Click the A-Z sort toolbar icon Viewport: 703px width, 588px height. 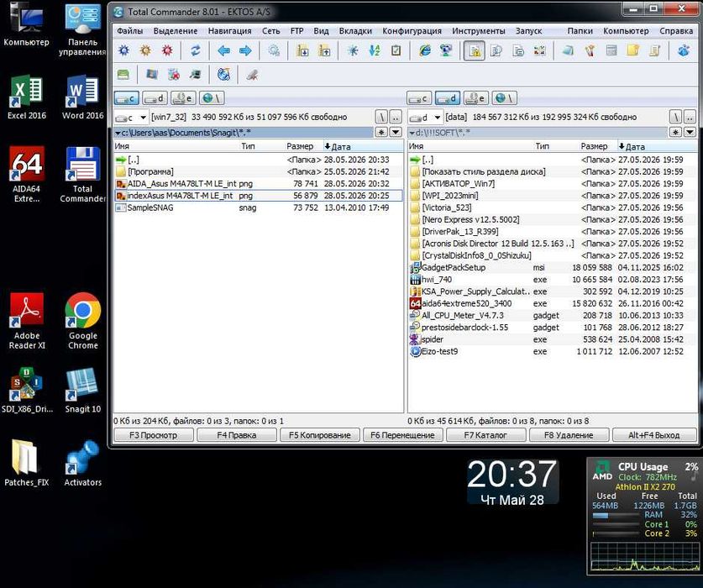[375, 50]
